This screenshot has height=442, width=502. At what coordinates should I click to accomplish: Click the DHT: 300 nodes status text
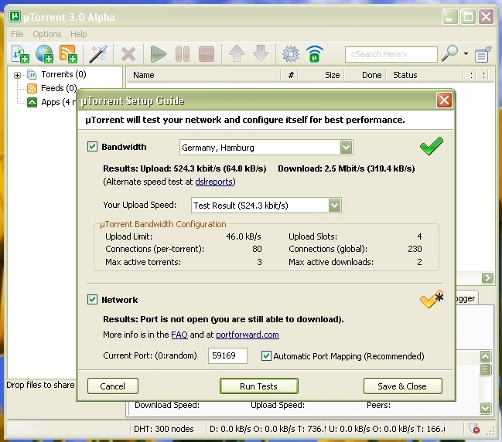(164, 429)
